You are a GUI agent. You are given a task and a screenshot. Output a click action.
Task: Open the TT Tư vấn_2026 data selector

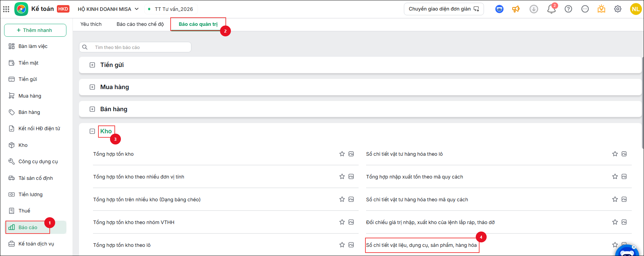[171, 9]
